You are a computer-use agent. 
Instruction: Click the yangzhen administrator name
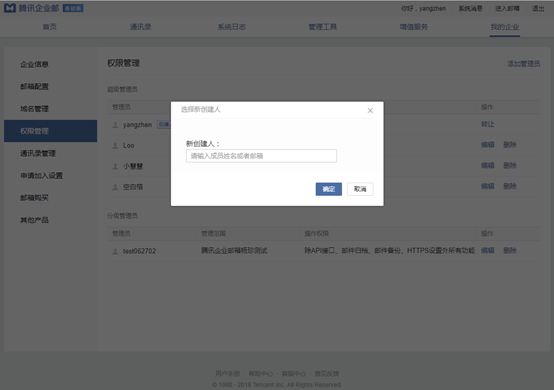pos(137,125)
